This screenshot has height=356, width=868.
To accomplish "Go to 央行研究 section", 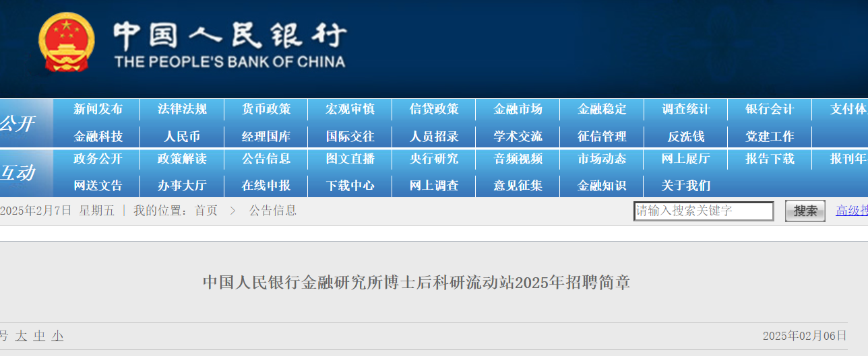I will pyautogui.click(x=434, y=159).
